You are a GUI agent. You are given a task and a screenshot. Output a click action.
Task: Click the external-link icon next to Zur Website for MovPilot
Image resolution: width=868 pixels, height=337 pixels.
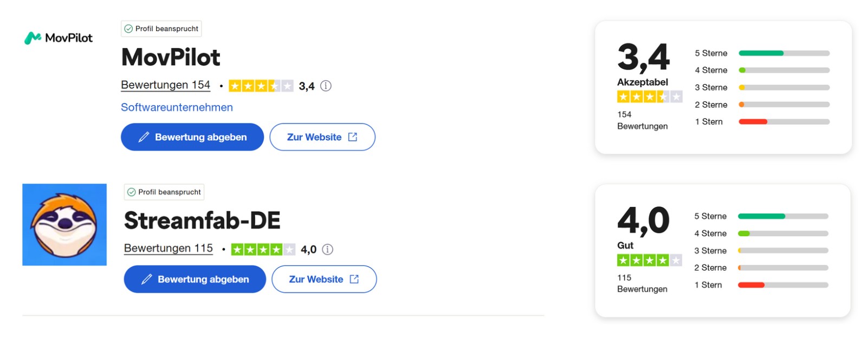click(x=353, y=137)
